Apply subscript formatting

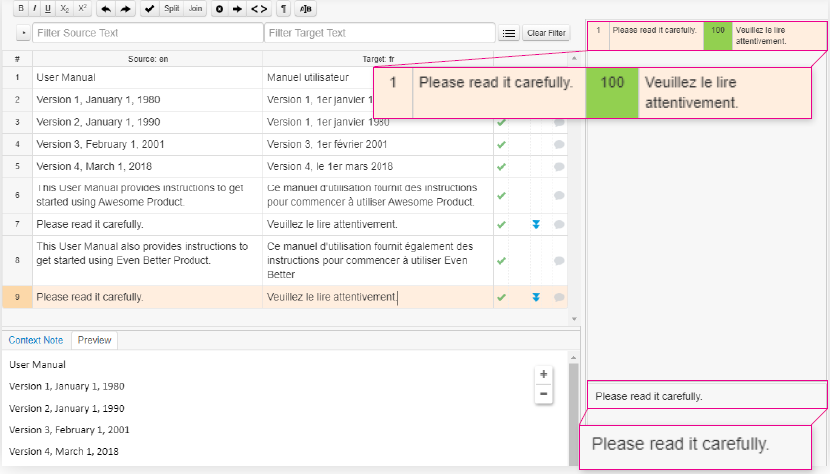[64, 8]
